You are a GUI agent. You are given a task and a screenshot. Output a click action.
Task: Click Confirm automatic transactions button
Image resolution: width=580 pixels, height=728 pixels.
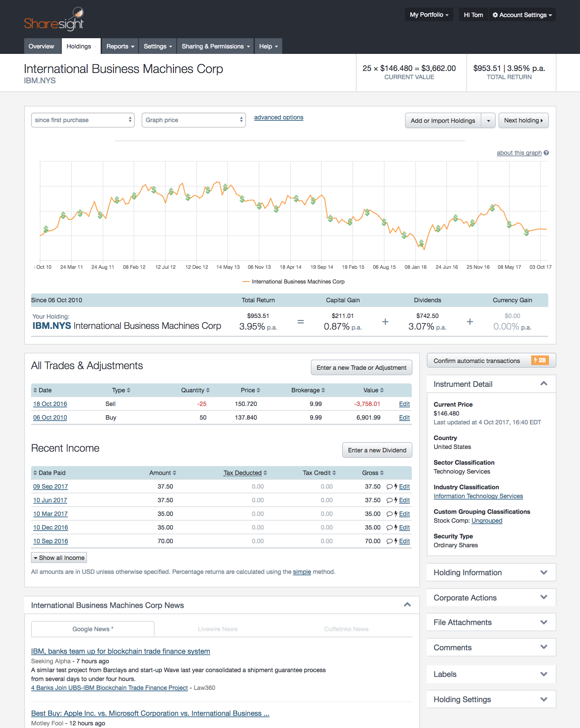[x=491, y=361]
